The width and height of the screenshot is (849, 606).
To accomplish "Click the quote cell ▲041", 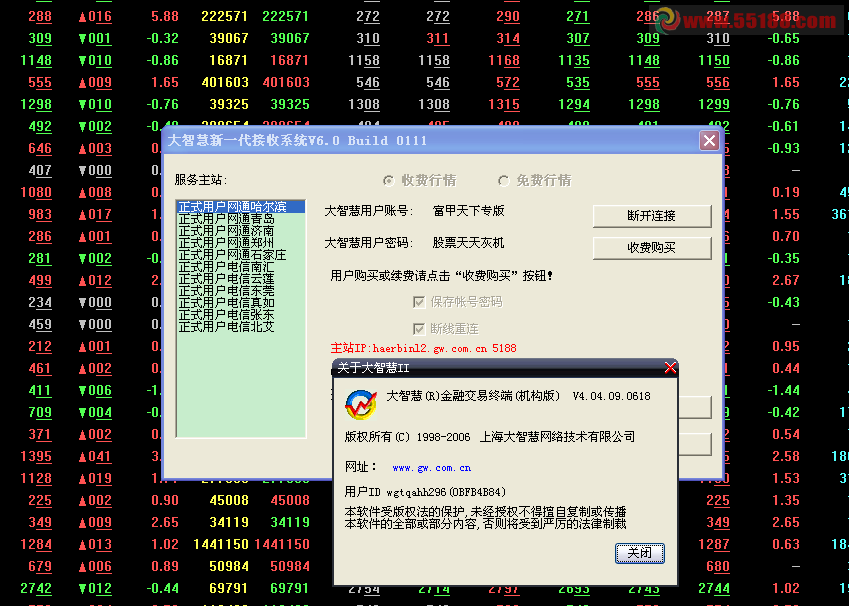I will tap(95, 457).
